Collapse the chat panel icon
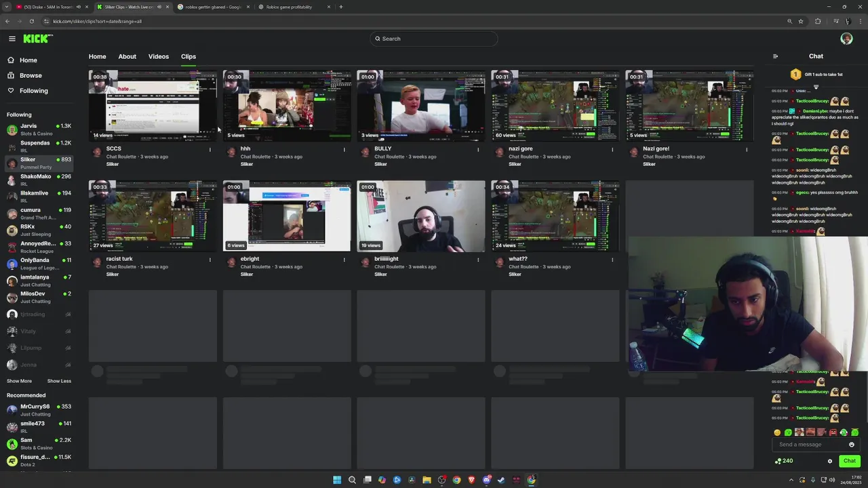The image size is (868, 488). [x=775, y=56]
